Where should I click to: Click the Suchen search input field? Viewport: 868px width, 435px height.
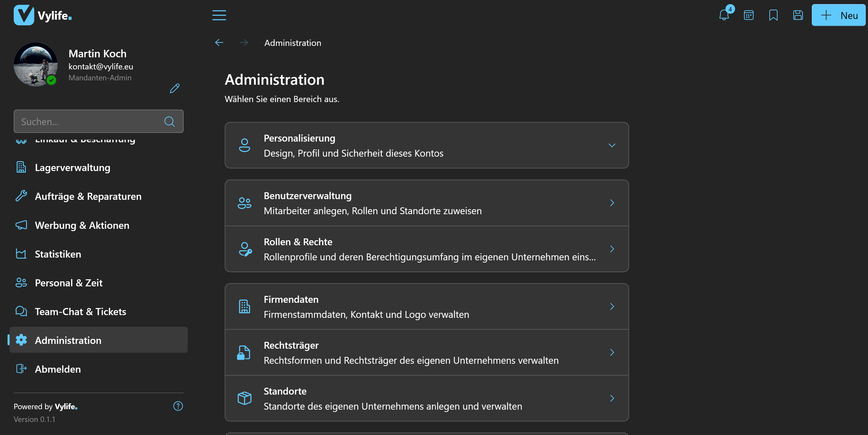[x=98, y=121]
